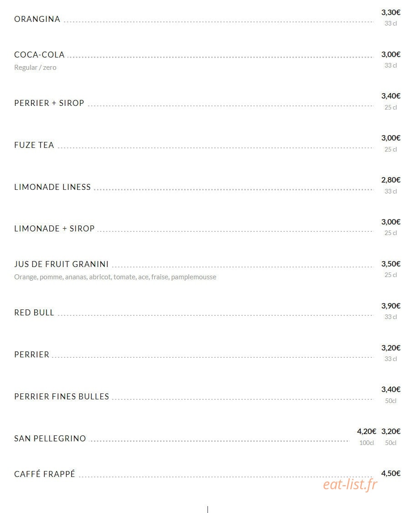Click the Orangina 3,30€ price
420x513 pixels.
click(x=390, y=12)
